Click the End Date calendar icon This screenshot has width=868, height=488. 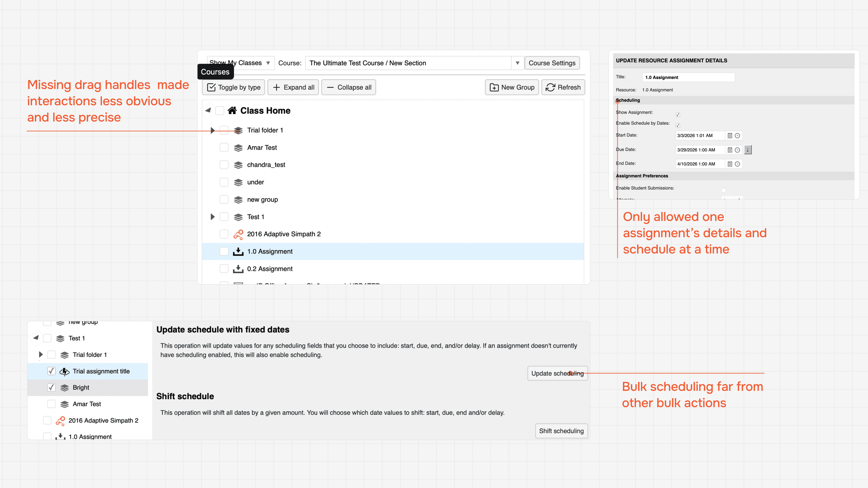tap(730, 164)
